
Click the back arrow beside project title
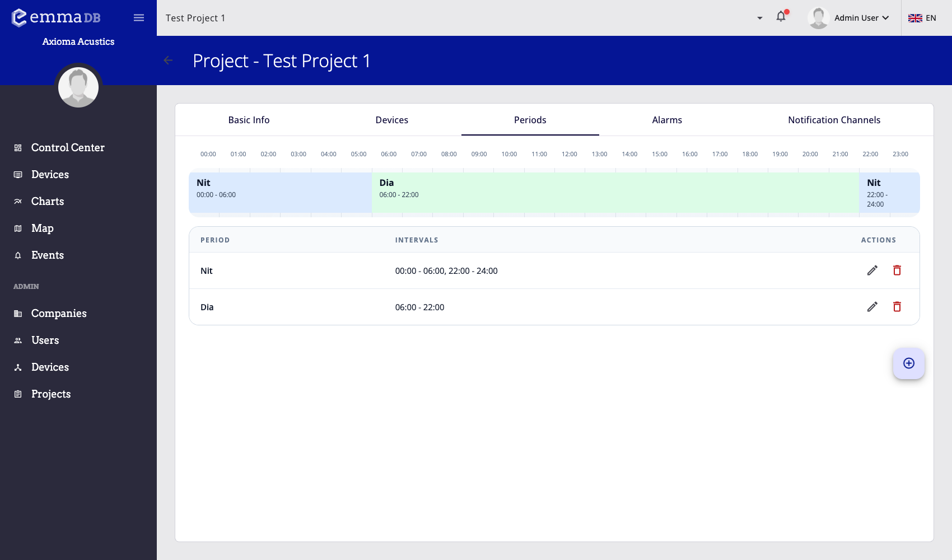pos(168,60)
